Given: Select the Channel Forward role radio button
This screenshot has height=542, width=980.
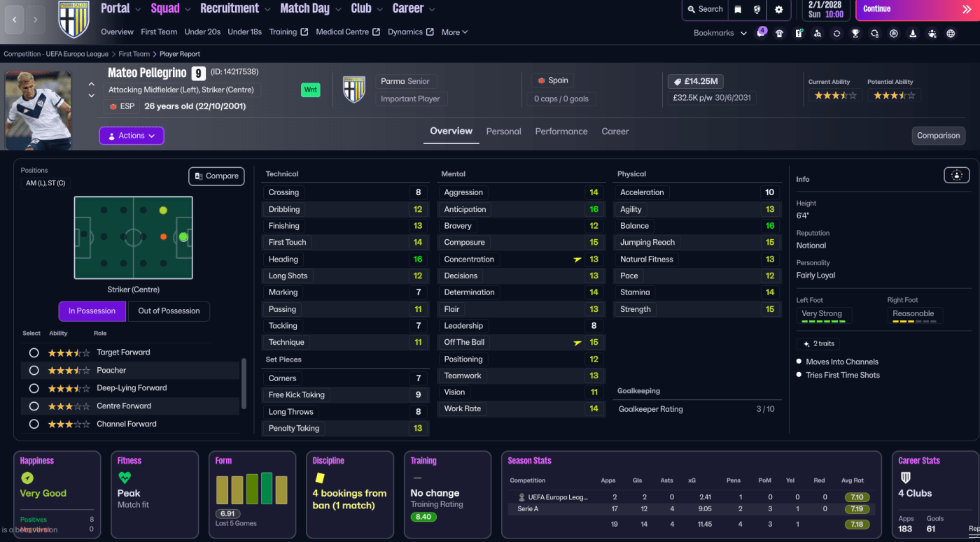Looking at the screenshot, I should pyautogui.click(x=34, y=425).
